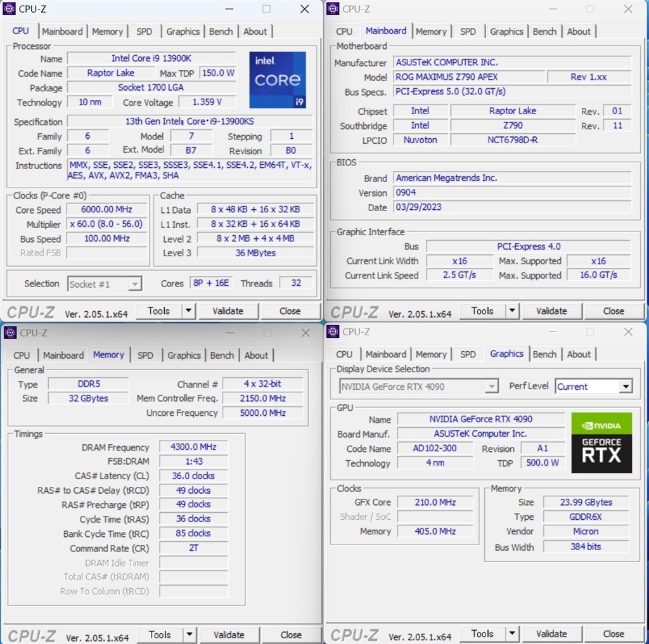Open Memory tab in the Mainboard window
This screenshot has height=644, width=649.
431,32
